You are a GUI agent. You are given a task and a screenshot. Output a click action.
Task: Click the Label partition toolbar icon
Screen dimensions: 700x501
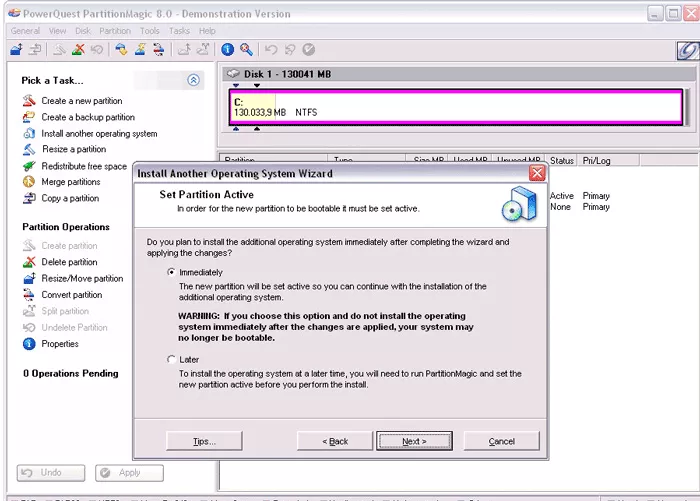[x=121, y=49]
